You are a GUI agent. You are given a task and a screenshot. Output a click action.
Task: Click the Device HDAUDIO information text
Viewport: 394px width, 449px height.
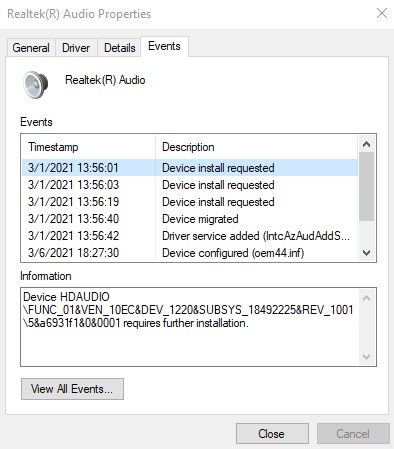(x=188, y=310)
